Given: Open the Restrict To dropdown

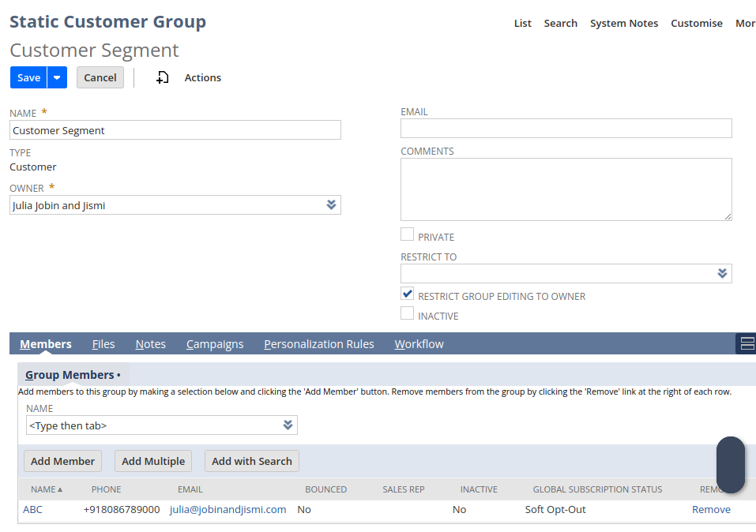Looking at the screenshot, I should pyautogui.click(x=721, y=273).
